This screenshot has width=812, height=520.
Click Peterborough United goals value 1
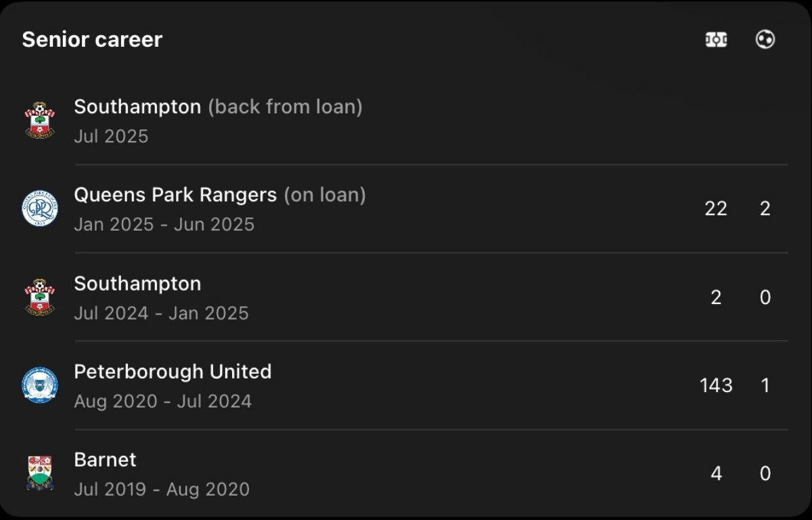coord(765,385)
